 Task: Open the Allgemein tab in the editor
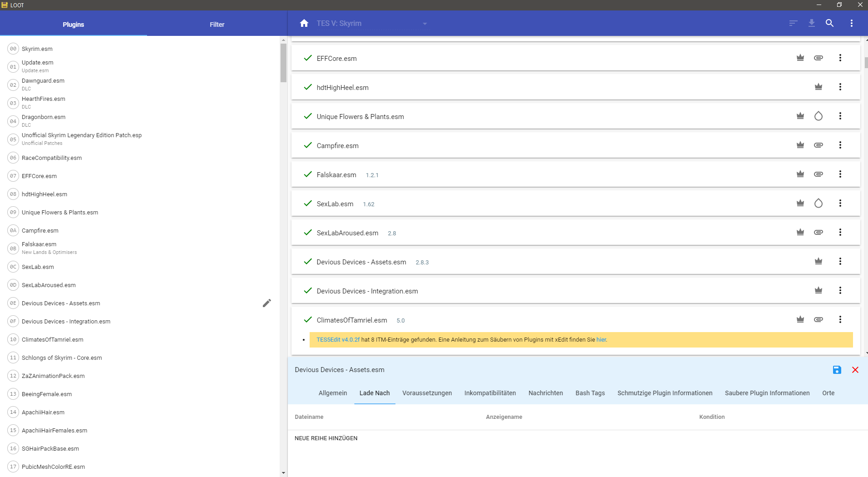tap(333, 393)
